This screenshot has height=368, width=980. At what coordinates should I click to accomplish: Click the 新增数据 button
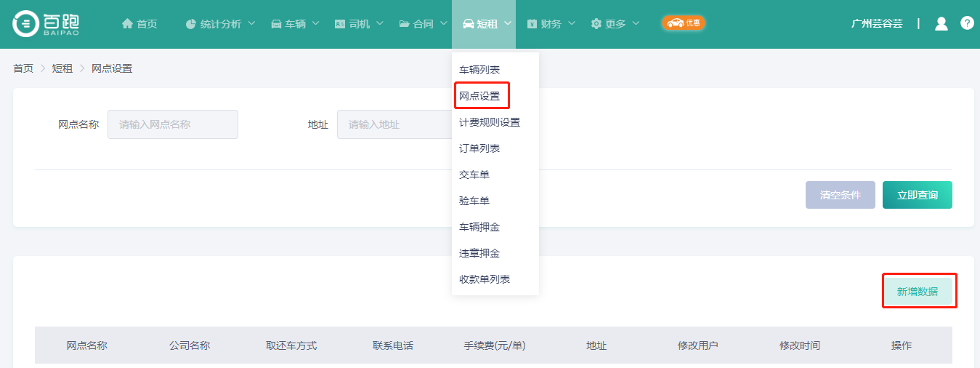(x=917, y=292)
